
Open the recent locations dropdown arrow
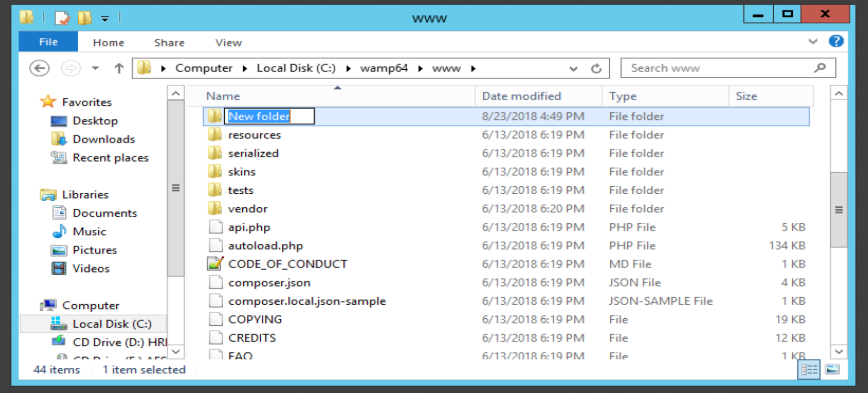[x=95, y=68]
